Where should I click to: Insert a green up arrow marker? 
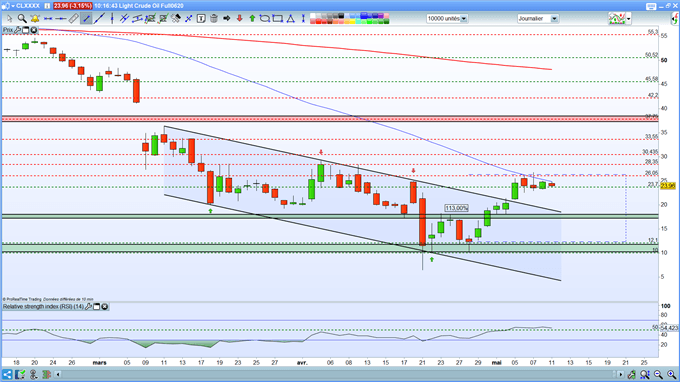[x=252, y=18]
